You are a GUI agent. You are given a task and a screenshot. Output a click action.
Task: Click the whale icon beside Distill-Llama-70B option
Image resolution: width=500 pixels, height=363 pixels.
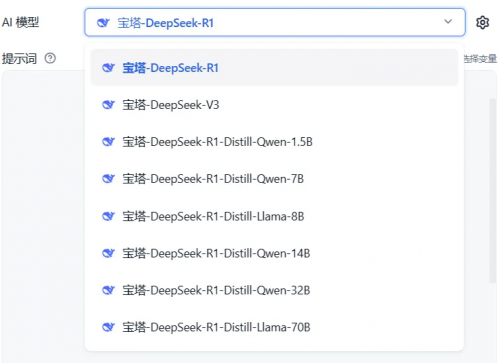coord(108,327)
